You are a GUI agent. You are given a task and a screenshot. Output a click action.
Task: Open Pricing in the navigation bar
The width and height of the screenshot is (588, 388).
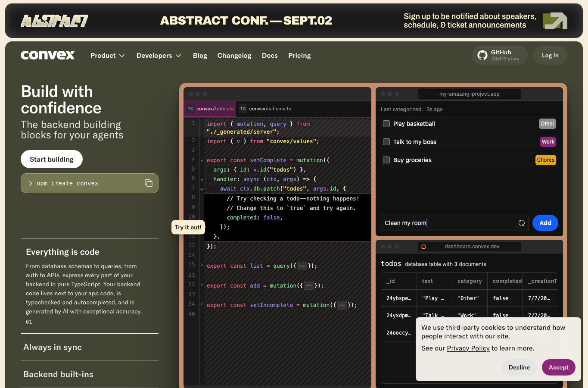299,56
